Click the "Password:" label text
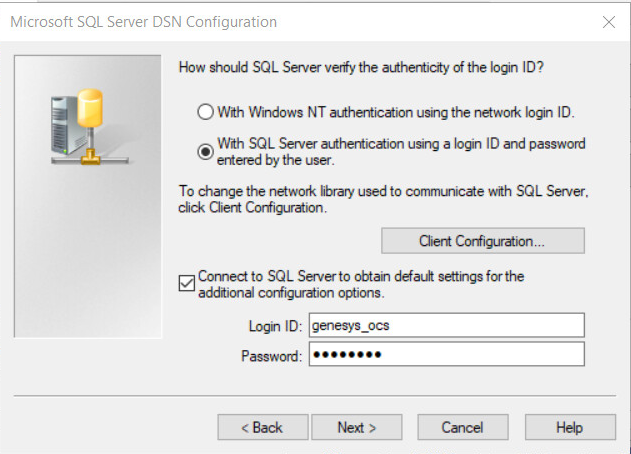This screenshot has width=631, height=454. click(x=271, y=356)
